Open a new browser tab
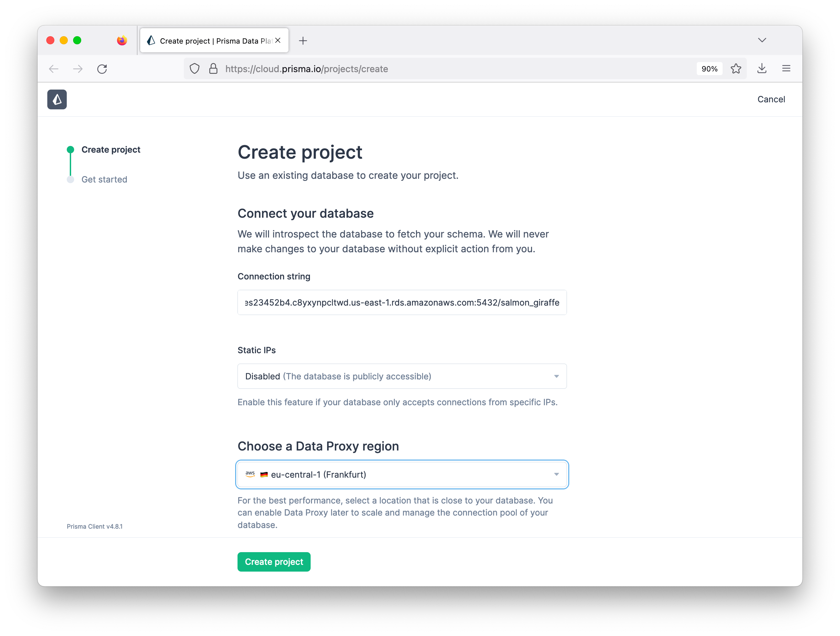840x636 pixels. [x=303, y=41]
